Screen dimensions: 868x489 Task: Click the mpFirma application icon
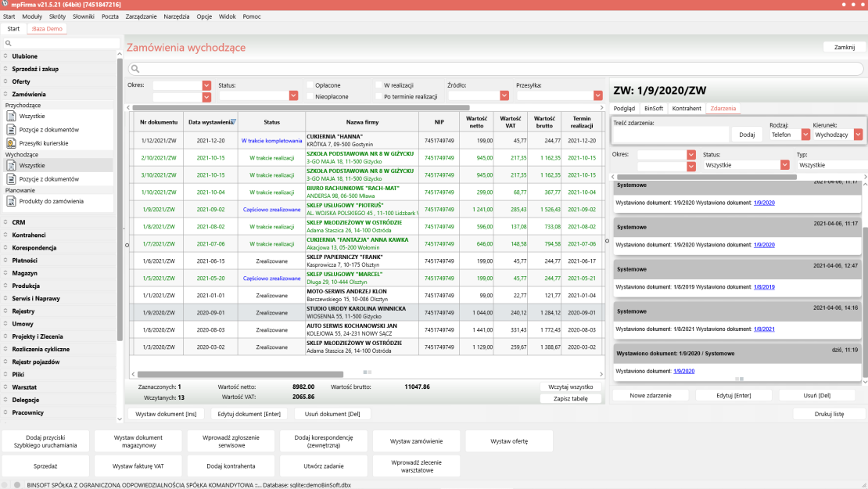point(5,4)
